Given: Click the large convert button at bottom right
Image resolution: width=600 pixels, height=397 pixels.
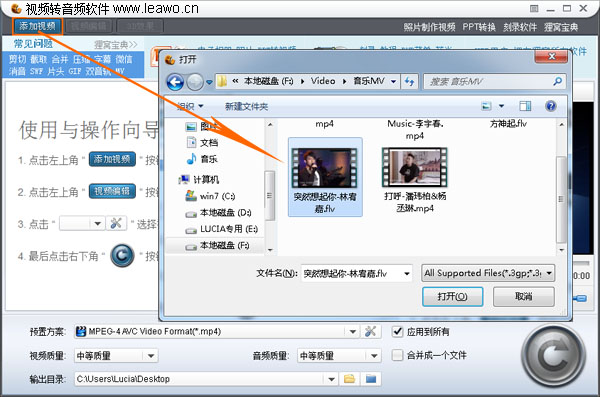Looking at the screenshot, I should [x=554, y=356].
